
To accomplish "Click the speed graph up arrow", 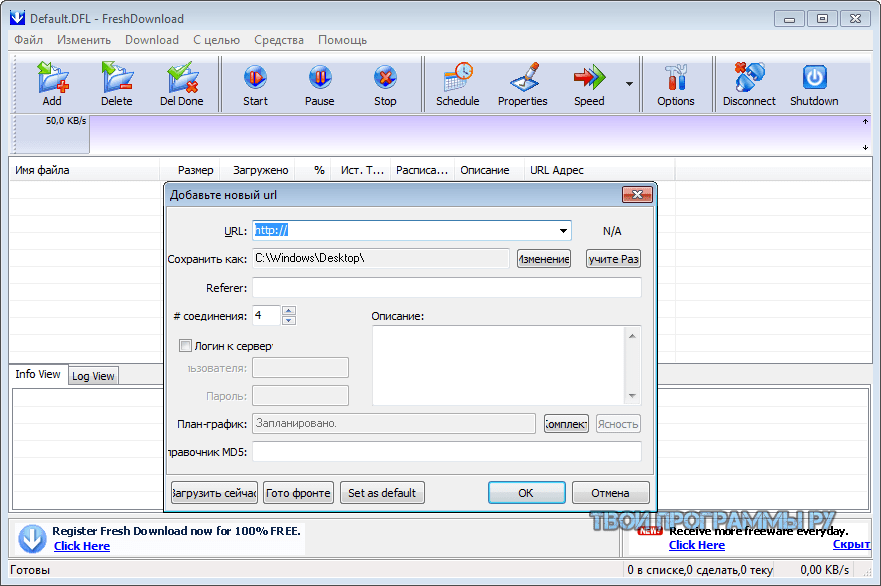I will pyautogui.click(x=865, y=121).
